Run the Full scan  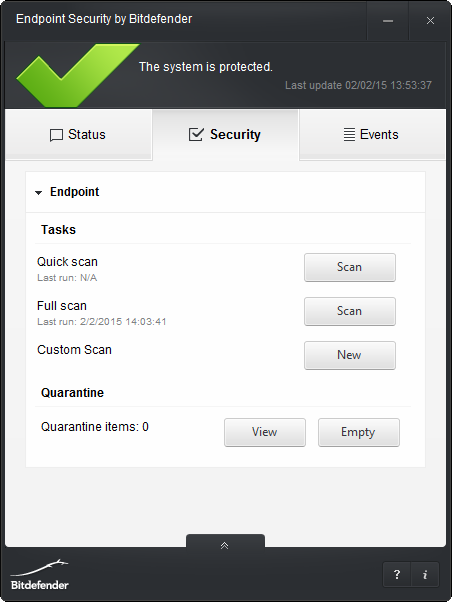(x=350, y=311)
